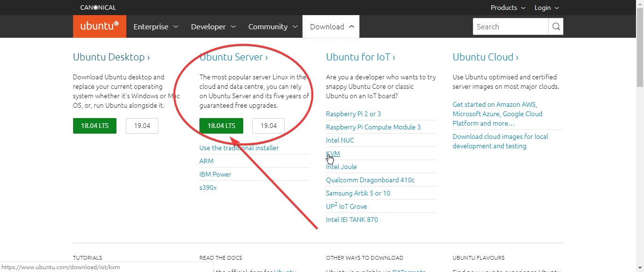644x272 pixels.
Task: Open Samsung Artik 5 or 10 link
Action: pos(358,193)
